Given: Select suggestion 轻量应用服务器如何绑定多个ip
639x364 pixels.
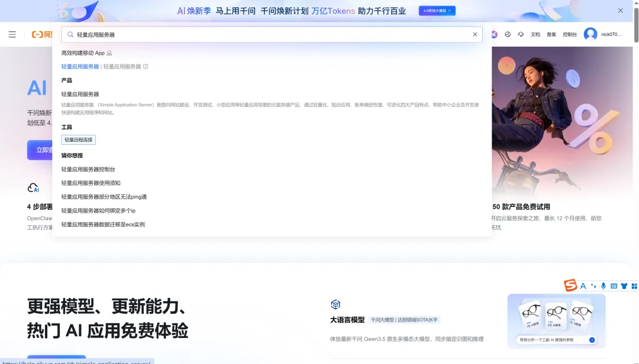Looking at the screenshot, I should tap(98, 210).
